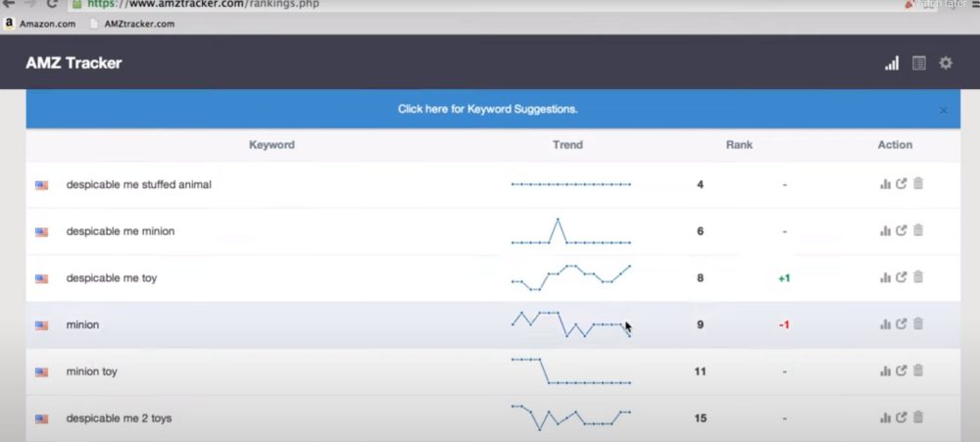The width and height of the screenshot is (980, 442).
Task: View chart for despicable me minion
Action: pos(885,230)
